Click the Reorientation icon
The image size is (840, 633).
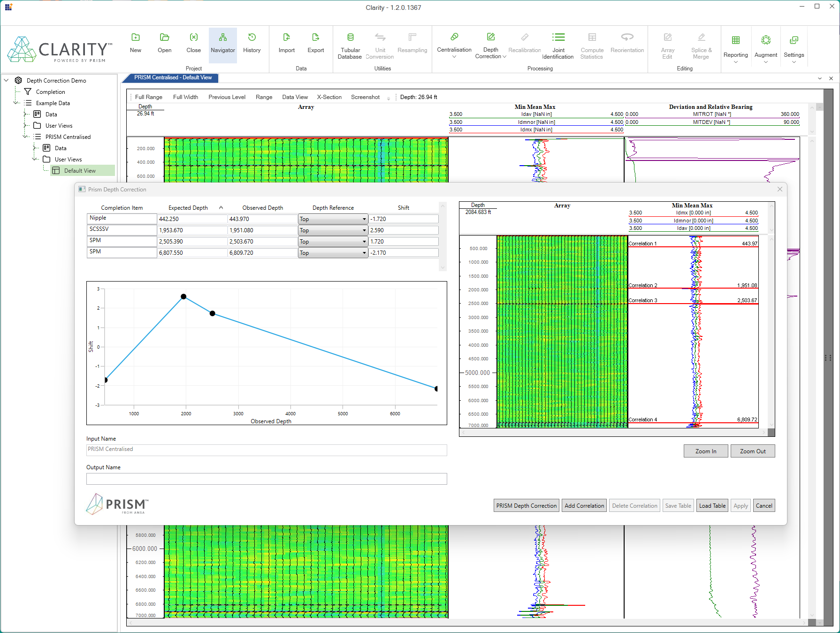[627, 43]
